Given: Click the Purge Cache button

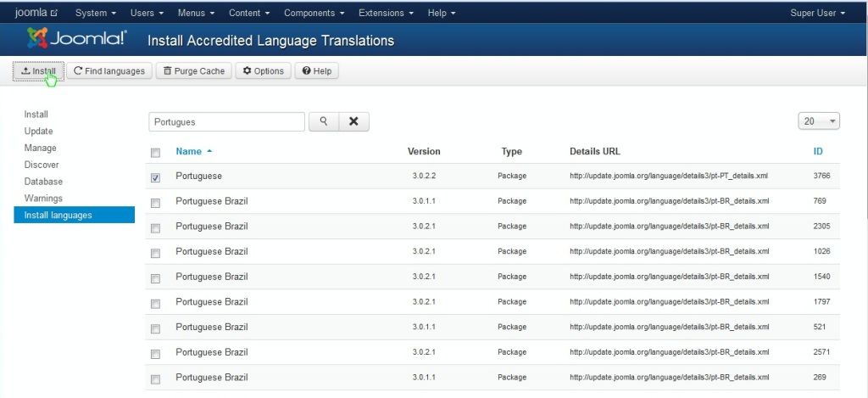Looking at the screenshot, I should (194, 71).
